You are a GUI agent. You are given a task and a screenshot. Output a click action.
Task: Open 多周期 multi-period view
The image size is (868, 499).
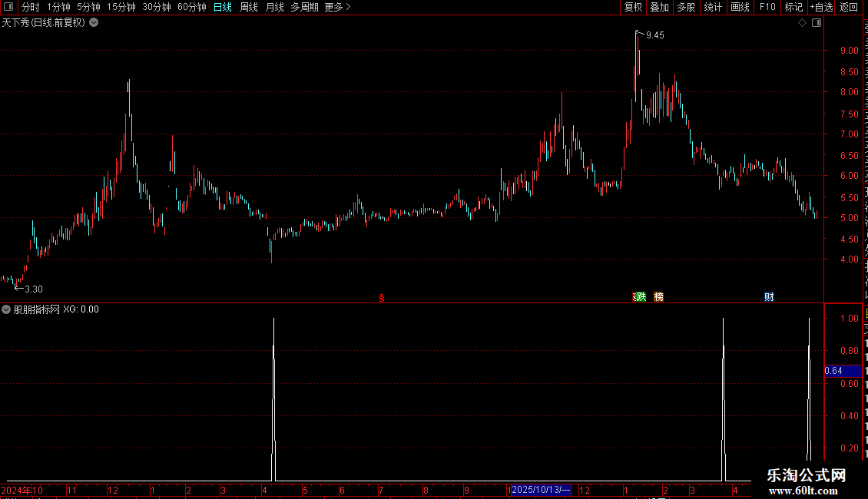304,7
